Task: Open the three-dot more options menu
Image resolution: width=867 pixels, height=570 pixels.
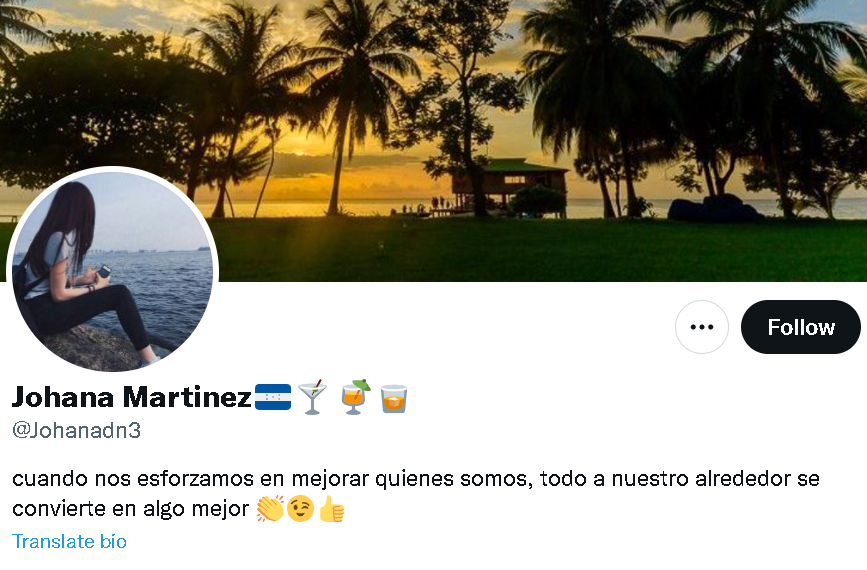Action: pos(701,327)
